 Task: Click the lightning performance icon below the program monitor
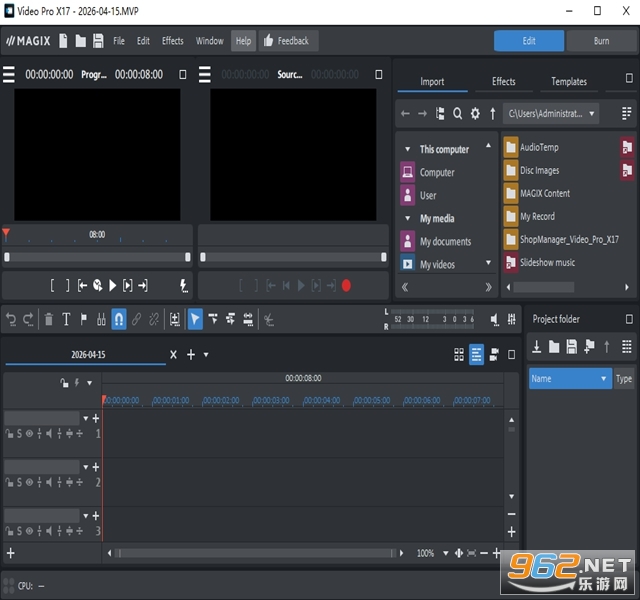point(184,286)
